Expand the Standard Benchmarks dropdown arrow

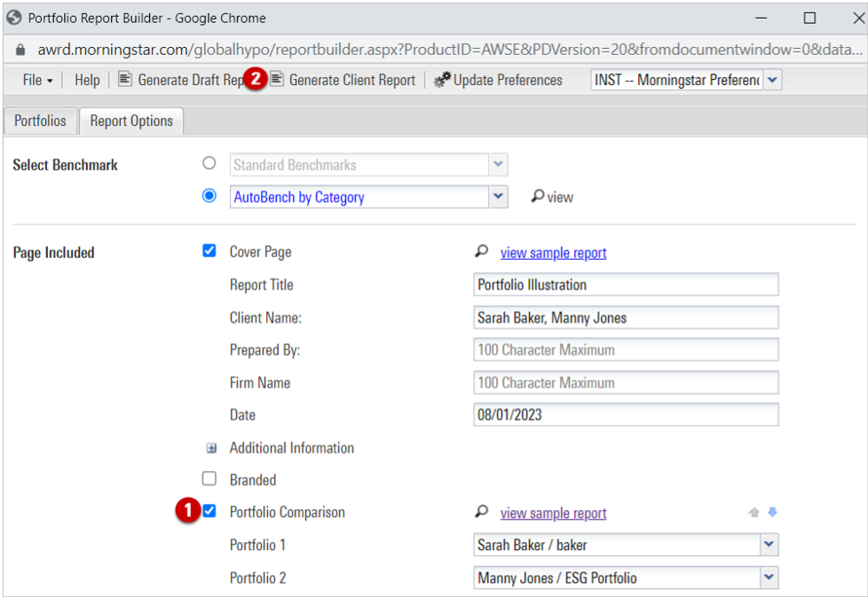[x=498, y=164]
